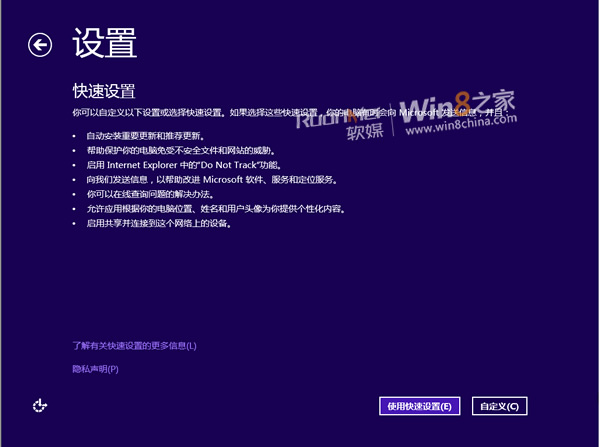Click the 使用快速设置(E) button
This screenshot has height=447, width=600.
419,406
